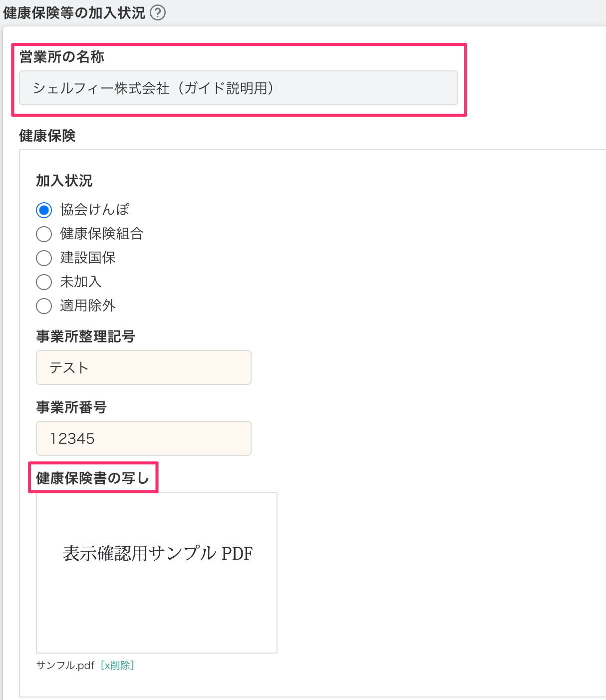Select 未加入 for 加入状況

(x=44, y=282)
